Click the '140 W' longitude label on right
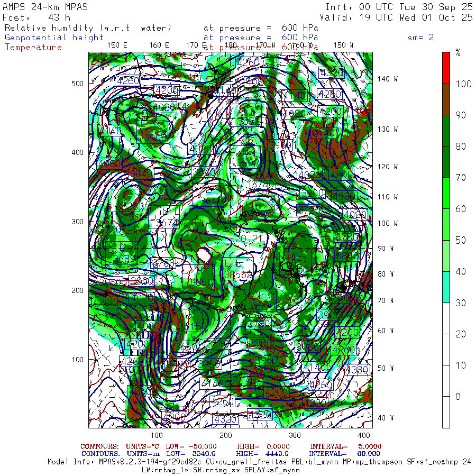This screenshot has height=476, width=476. pyautogui.click(x=387, y=79)
